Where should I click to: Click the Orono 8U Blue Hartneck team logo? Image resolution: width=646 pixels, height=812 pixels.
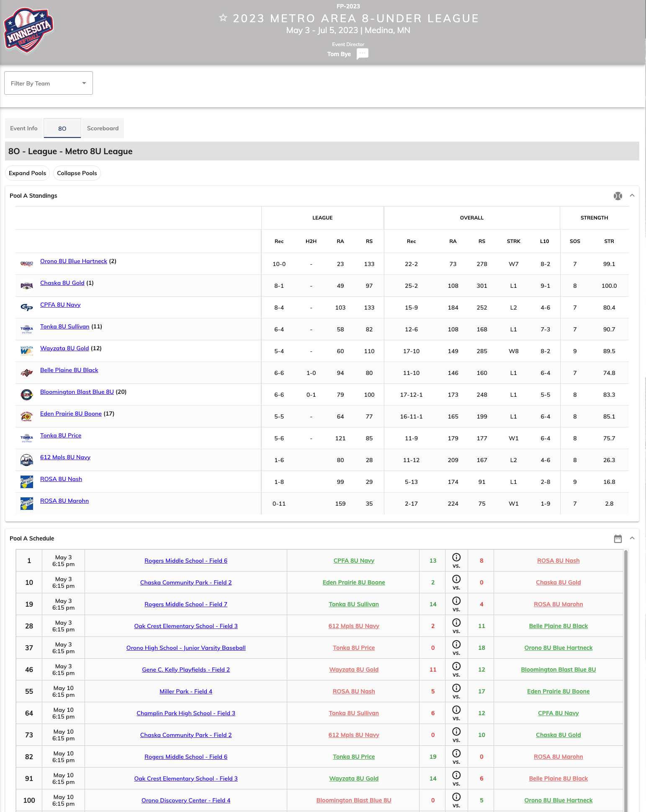click(27, 264)
